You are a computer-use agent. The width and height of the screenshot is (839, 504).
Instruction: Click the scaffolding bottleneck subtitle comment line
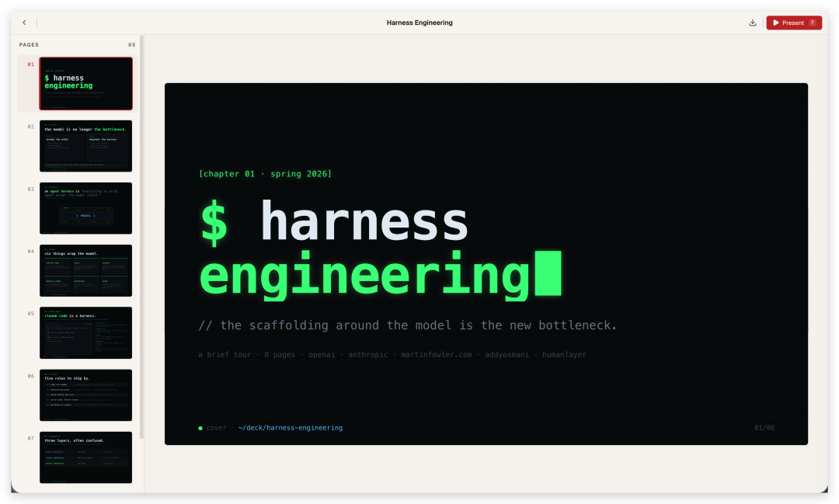point(407,325)
